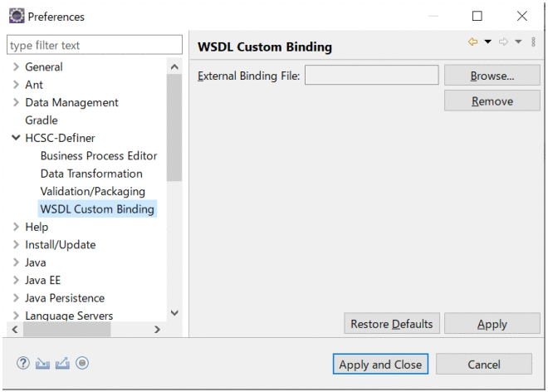Click the tree's horizontal scrollbar thumb

tap(68, 330)
